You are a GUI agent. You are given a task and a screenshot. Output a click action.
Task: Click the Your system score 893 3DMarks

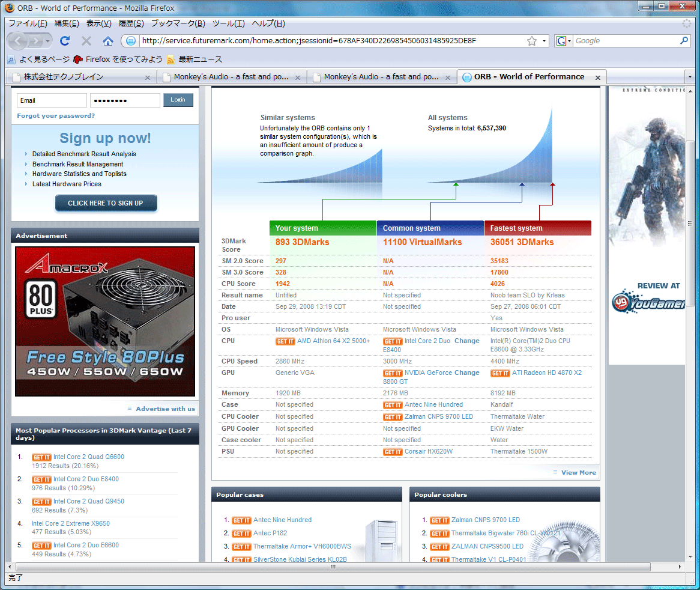click(x=302, y=243)
